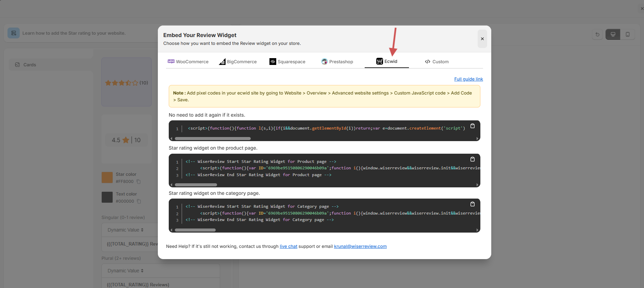Switch to mobile preview mode

coord(627,34)
